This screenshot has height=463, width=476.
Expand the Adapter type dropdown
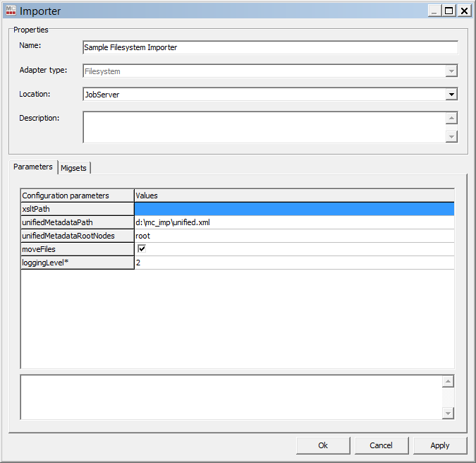coord(451,71)
